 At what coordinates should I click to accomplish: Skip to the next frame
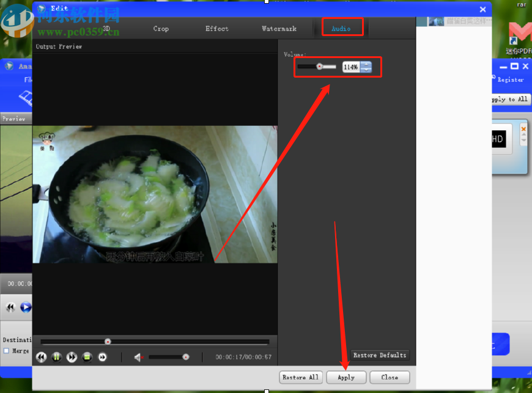[x=101, y=357]
